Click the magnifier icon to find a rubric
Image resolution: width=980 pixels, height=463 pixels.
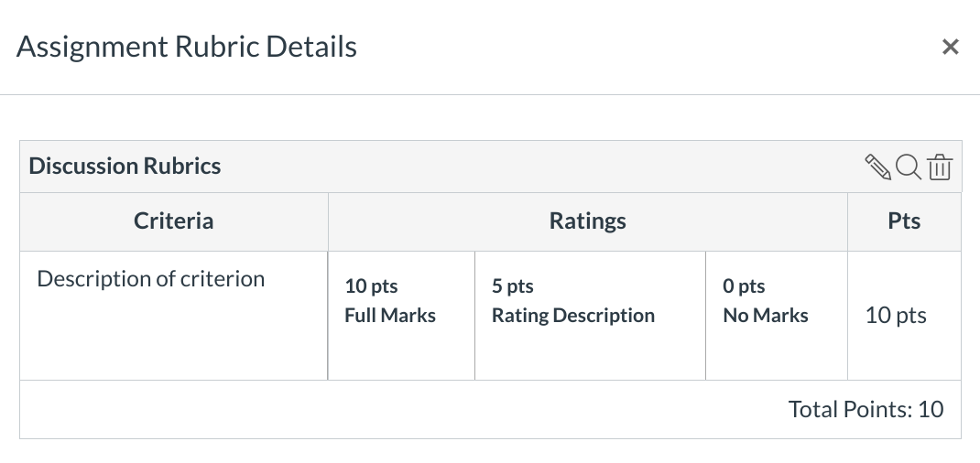(908, 167)
